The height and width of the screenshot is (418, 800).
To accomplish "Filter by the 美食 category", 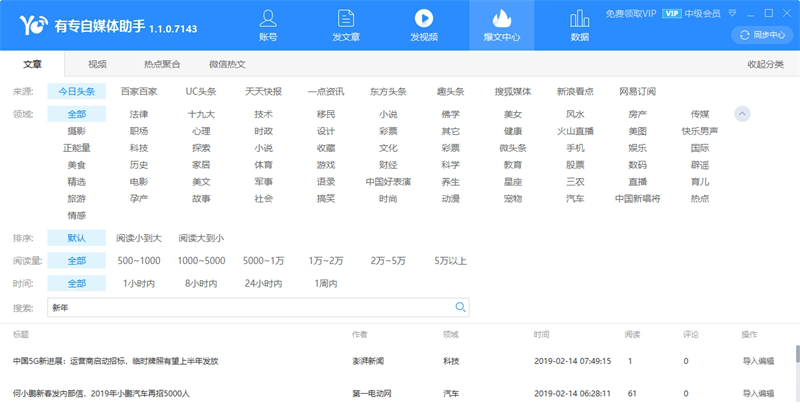I will 77,165.
